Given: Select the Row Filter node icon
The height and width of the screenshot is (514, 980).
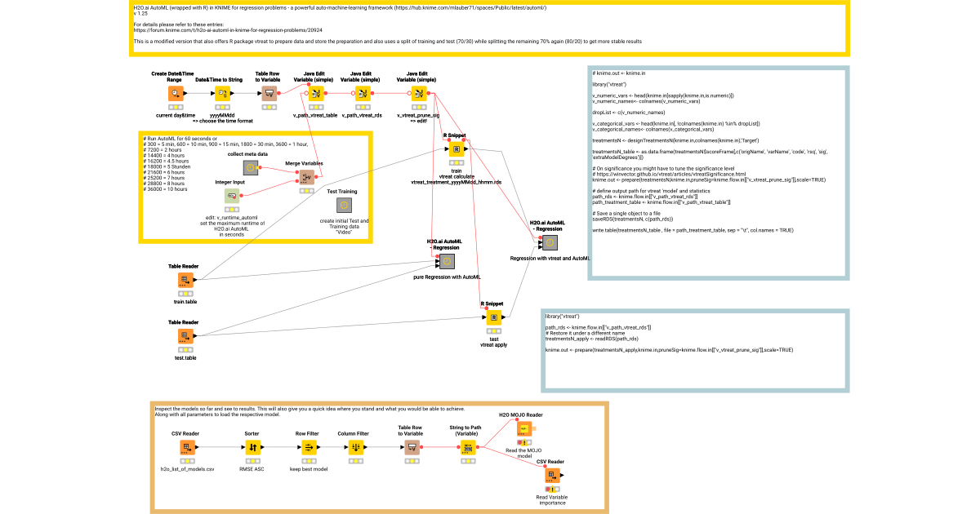Looking at the screenshot, I should coord(309,447).
